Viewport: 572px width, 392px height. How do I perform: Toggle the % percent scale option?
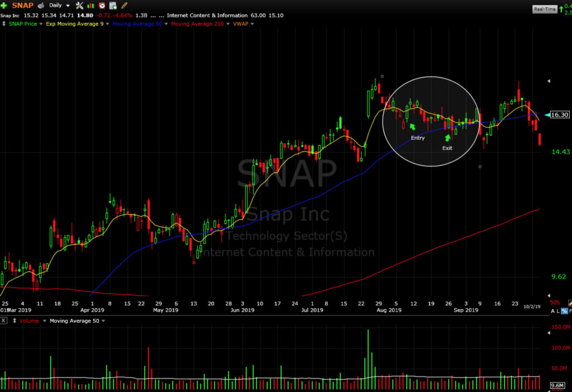(564, 311)
